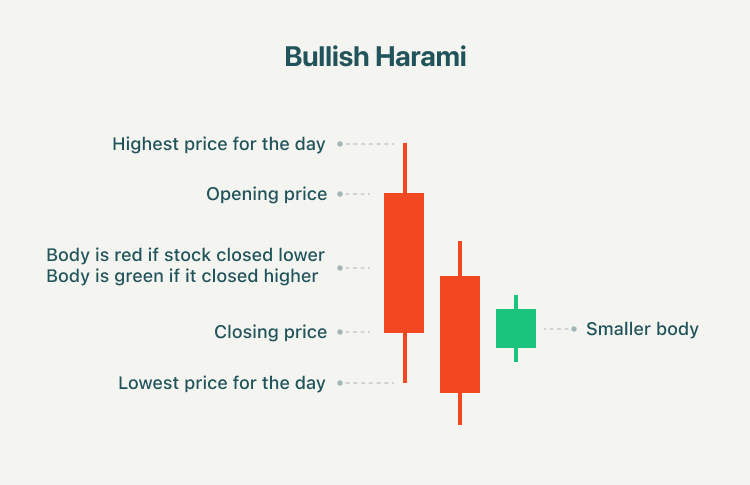Click "Body is green if it closed higher" text
This screenshot has height=485, width=750.
pyautogui.click(x=182, y=276)
